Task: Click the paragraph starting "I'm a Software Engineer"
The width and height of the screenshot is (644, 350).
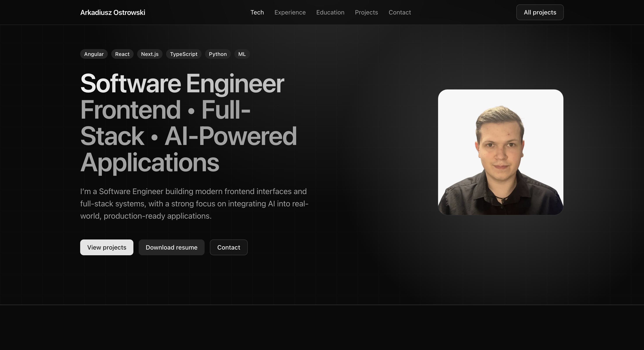Action: (x=194, y=204)
